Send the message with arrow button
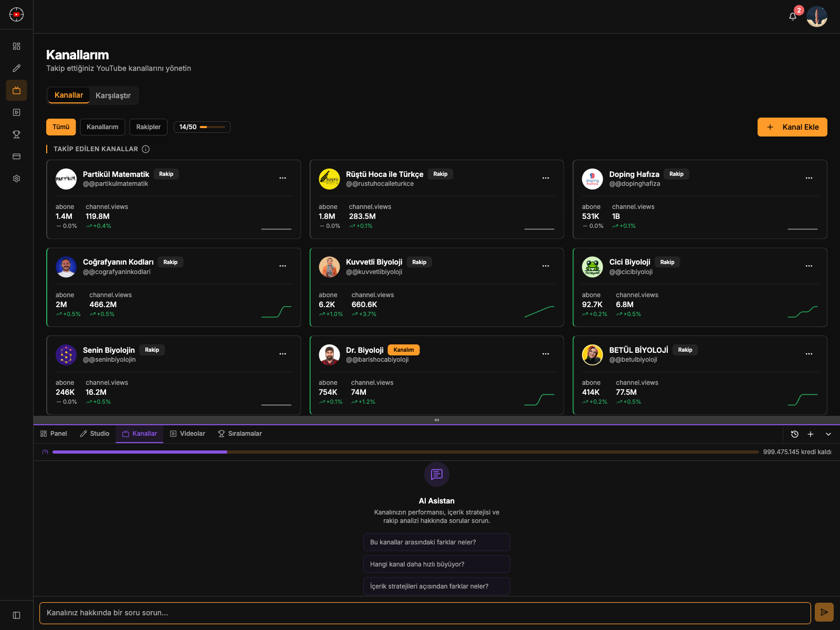Image resolution: width=840 pixels, height=630 pixels. coord(824,612)
